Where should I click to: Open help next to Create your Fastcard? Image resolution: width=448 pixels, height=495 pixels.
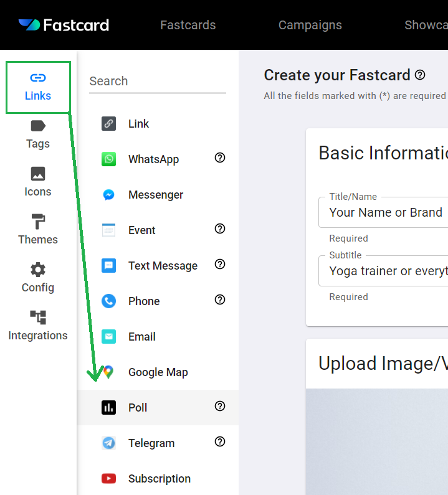pos(420,75)
